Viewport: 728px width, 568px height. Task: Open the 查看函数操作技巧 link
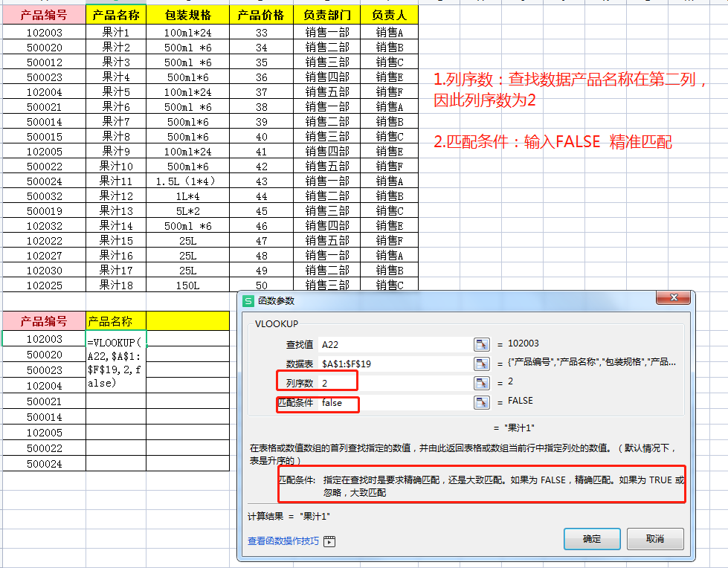[283, 541]
